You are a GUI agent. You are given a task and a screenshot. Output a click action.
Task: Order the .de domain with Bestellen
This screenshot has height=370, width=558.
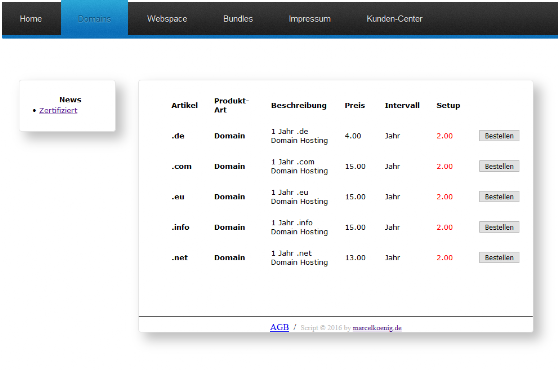pyautogui.click(x=499, y=136)
